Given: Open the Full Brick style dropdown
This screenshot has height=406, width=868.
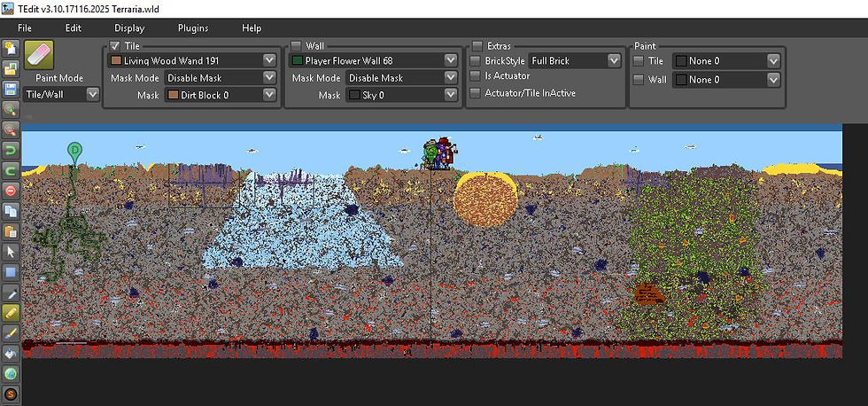Looking at the screenshot, I should point(575,60).
